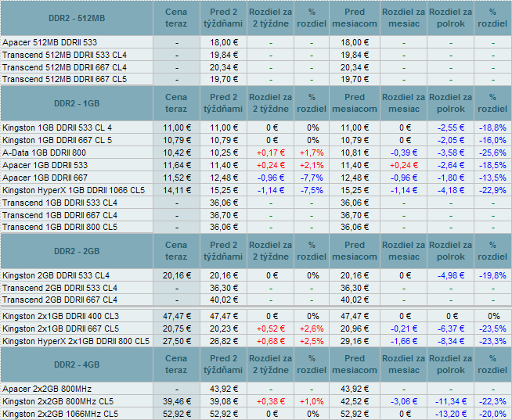Viewport: 512px width, 420px height.
Task: Click the blue -25,6% half-year percentage
Action: [492, 153]
